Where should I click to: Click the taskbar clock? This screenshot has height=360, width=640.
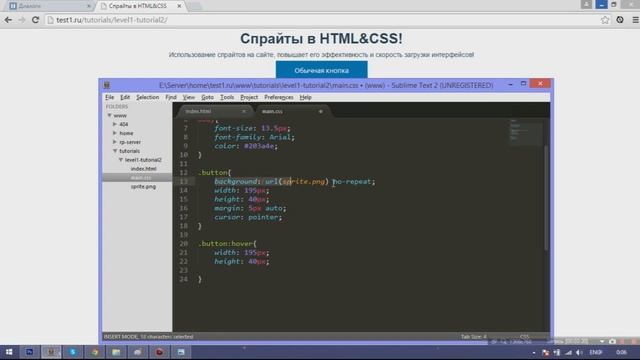coord(621,352)
